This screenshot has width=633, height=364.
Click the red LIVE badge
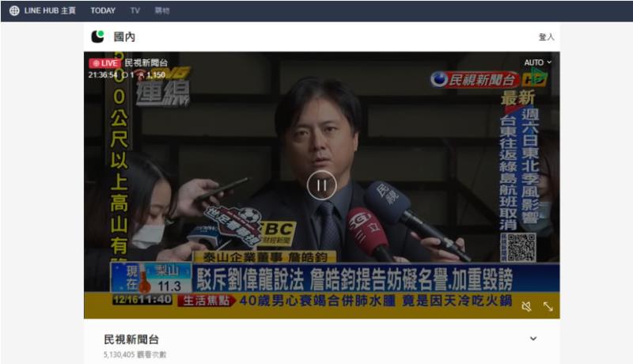pos(104,63)
